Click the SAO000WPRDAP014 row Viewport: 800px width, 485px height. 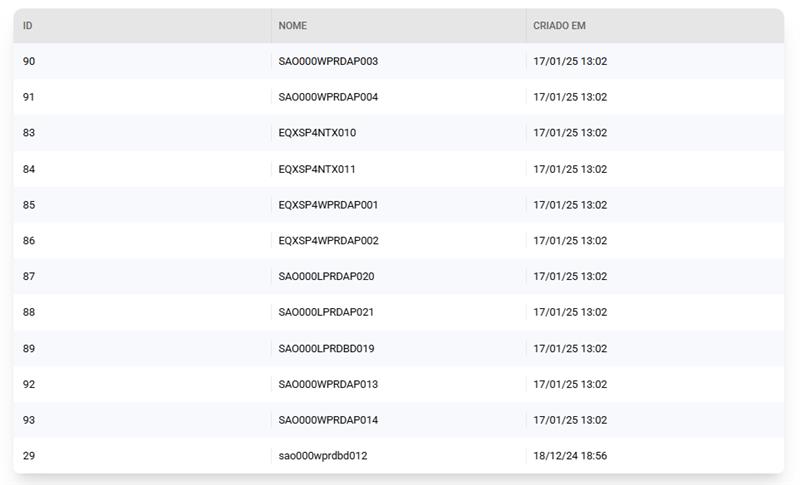click(328, 420)
